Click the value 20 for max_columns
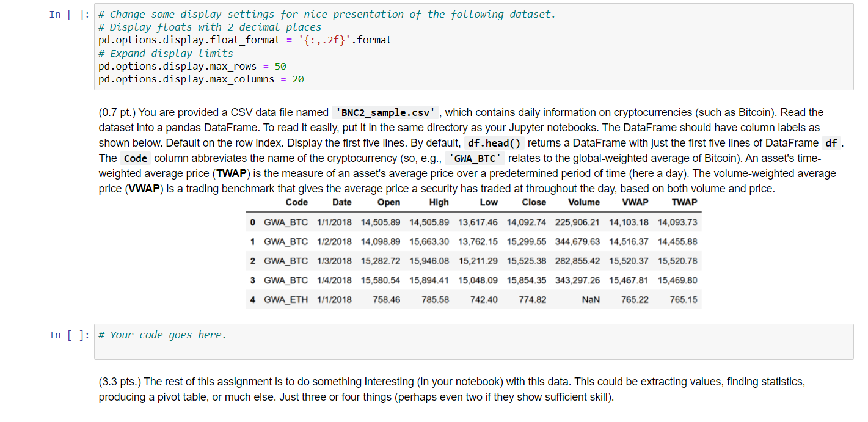 tap(299, 79)
